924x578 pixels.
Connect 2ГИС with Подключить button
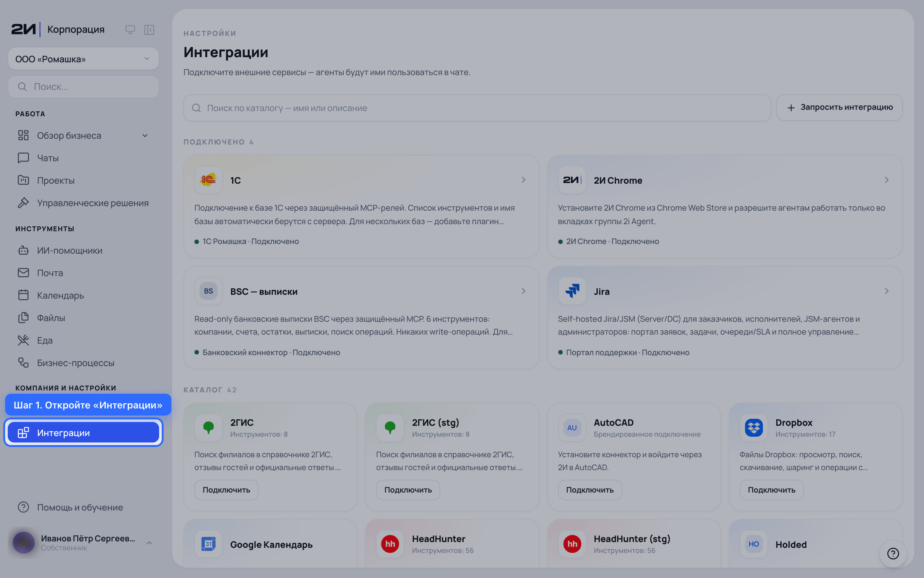click(227, 490)
